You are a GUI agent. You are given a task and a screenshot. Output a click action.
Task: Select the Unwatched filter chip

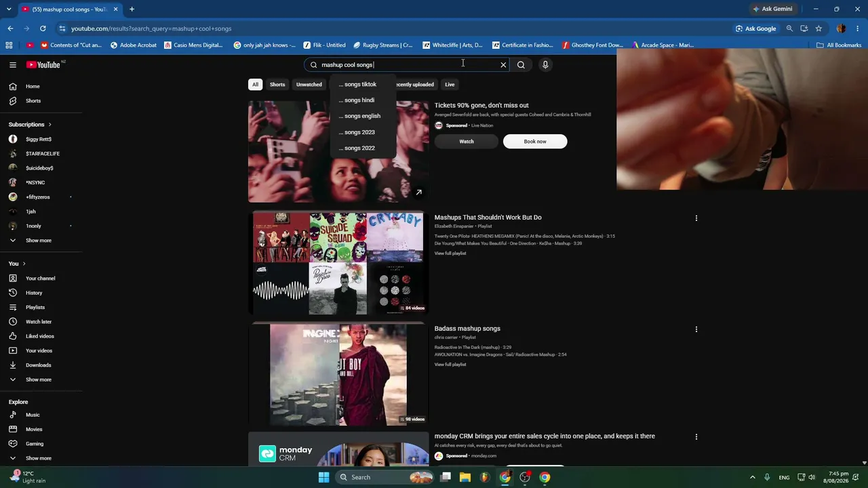coord(309,85)
